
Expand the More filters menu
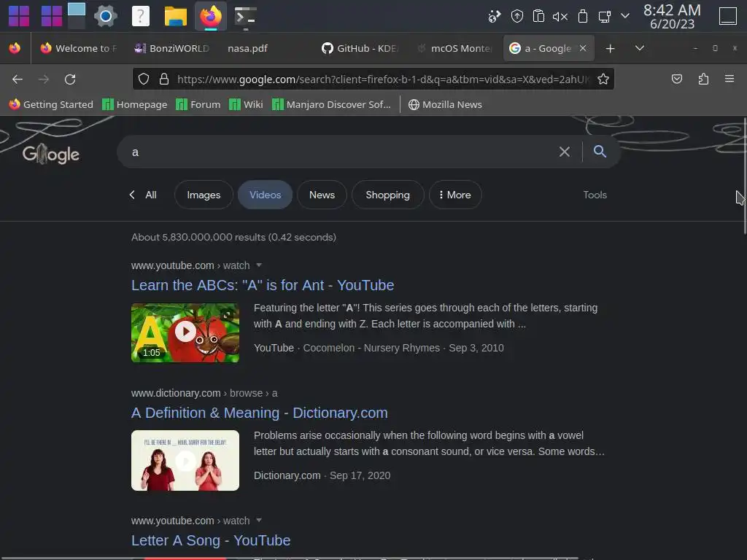coord(455,195)
